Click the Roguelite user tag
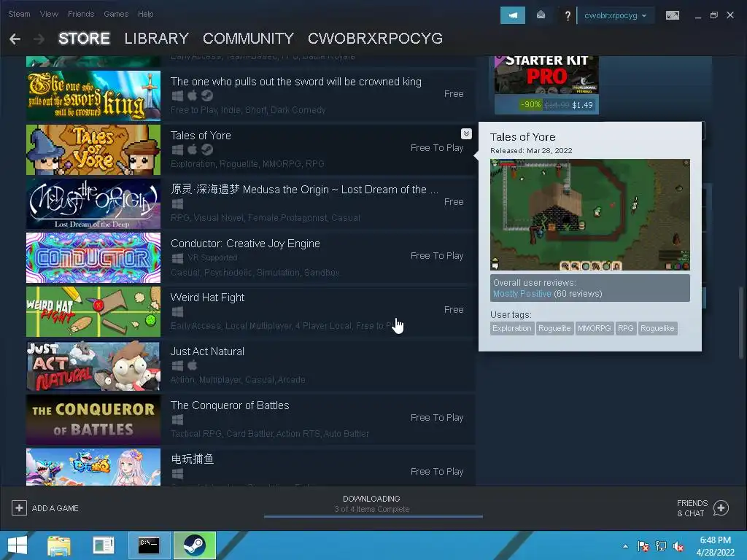747x560 pixels. tap(554, 329)
